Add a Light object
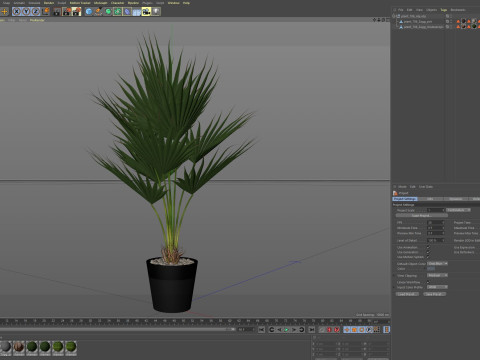The width and height of the screenshot is (480, 360). (156, 12)
